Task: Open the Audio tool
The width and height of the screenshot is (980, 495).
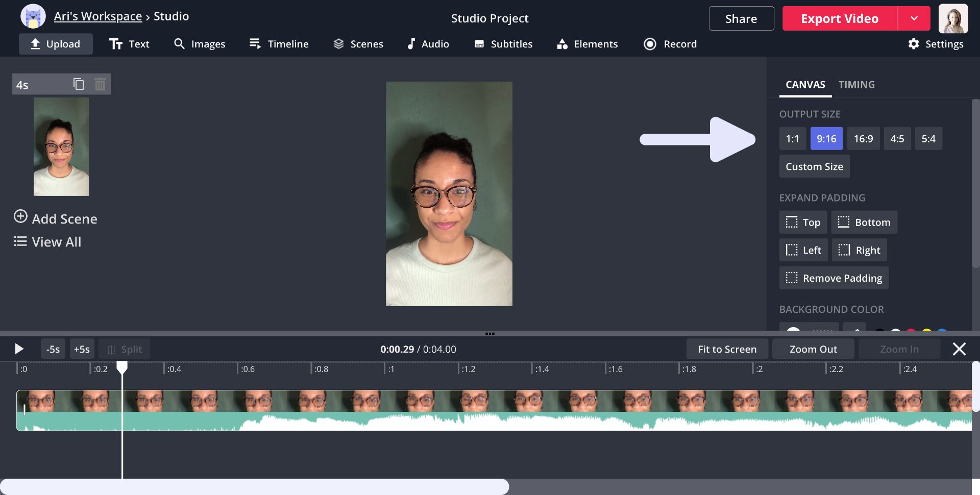Action: (428, 44)
